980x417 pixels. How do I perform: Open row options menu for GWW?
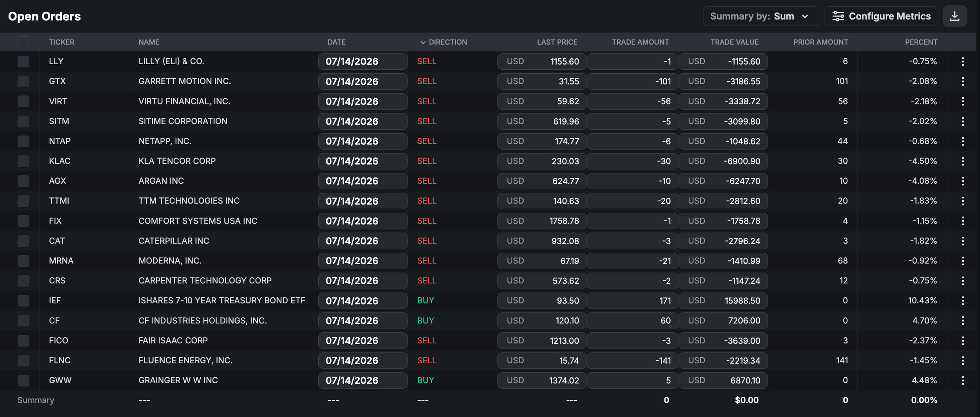point(963,380)
